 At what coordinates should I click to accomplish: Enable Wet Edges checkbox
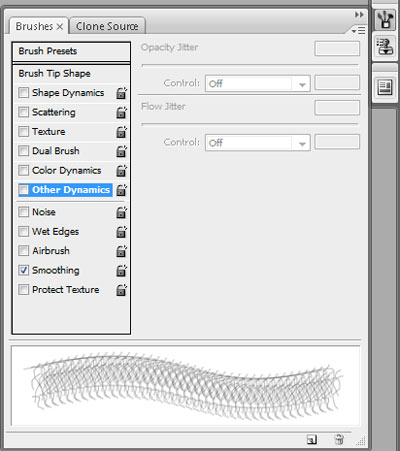coord(23,231)
